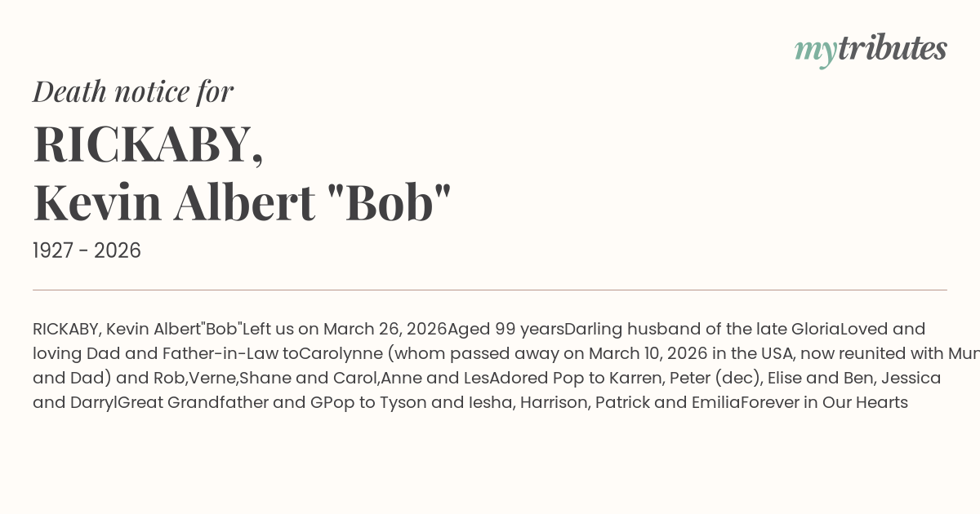Viewport: 980px width, 514px height.
Task: Click the "Aged 99 years" text
Action: tap(506, 329)
